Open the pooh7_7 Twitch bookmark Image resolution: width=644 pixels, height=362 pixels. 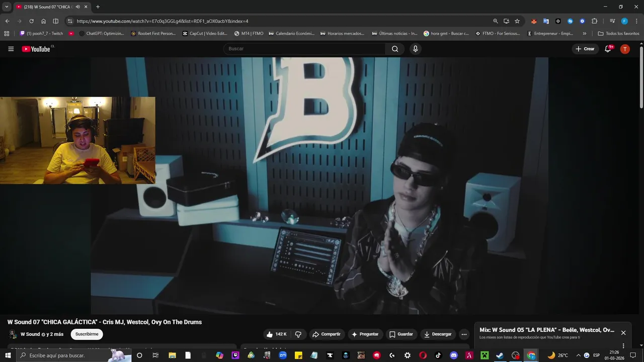click(41, 33)
